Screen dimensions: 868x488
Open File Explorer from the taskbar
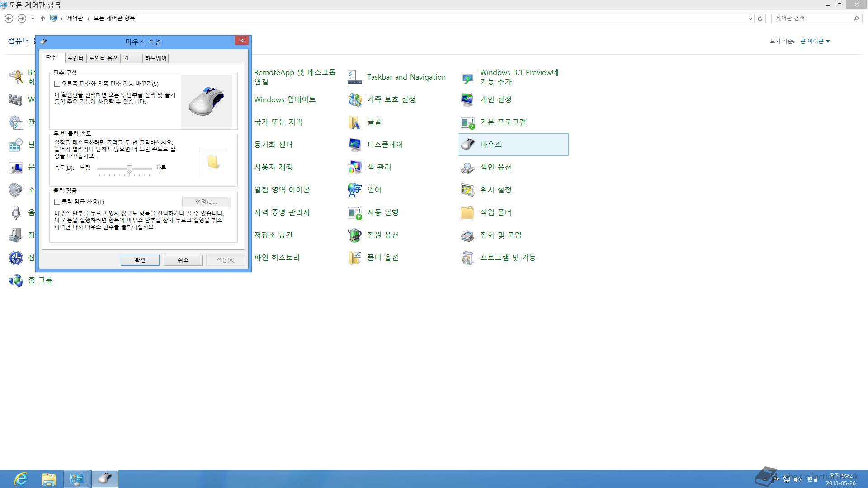coord(48,479)
